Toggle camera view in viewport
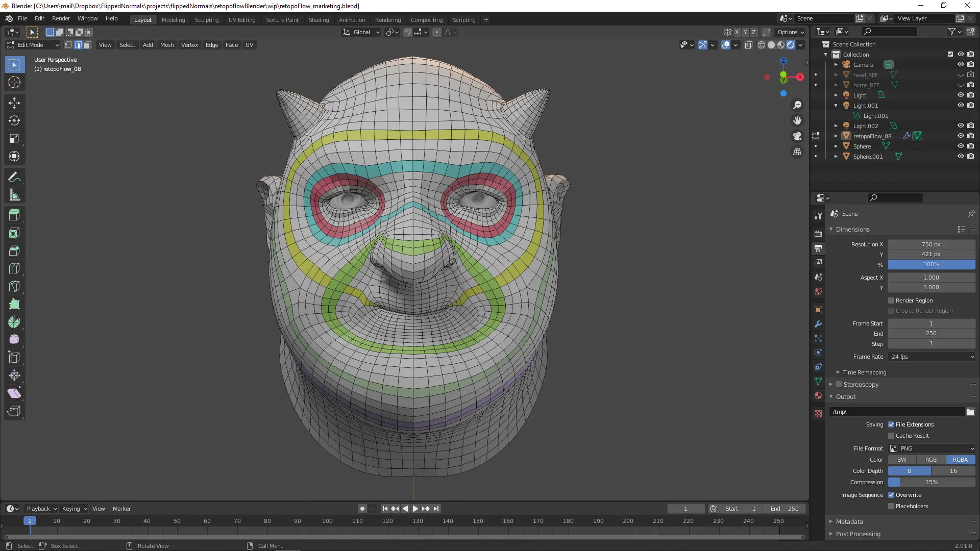 (797, 136)
